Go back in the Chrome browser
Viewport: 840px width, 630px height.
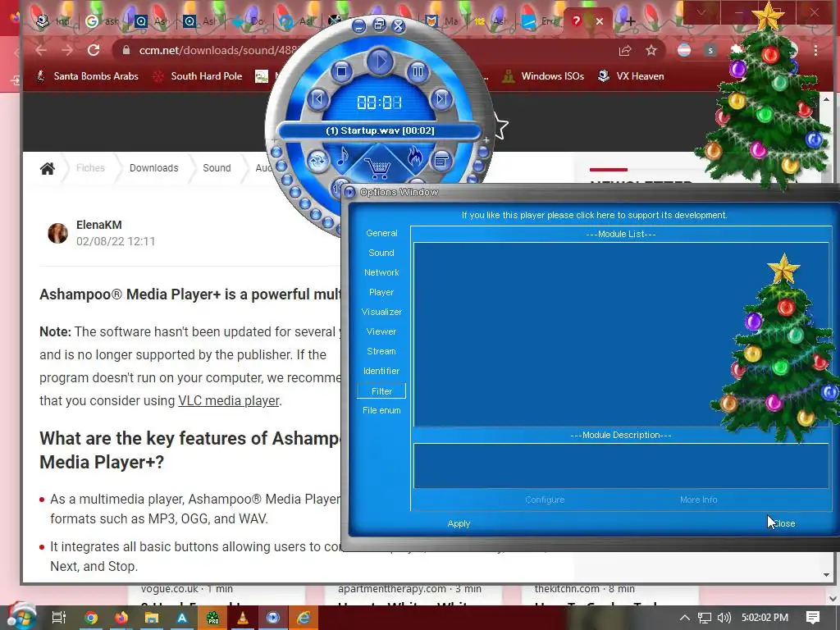[x=41, y=50]
